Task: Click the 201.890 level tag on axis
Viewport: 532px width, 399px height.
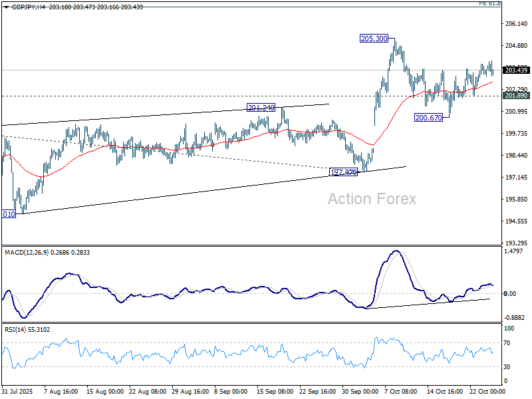Action: pos(516,96)
